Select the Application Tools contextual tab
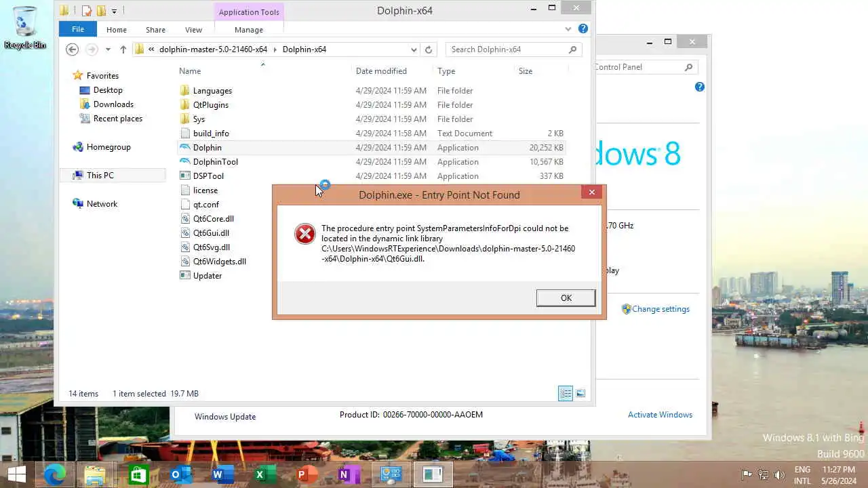 [x=249, y=12]
